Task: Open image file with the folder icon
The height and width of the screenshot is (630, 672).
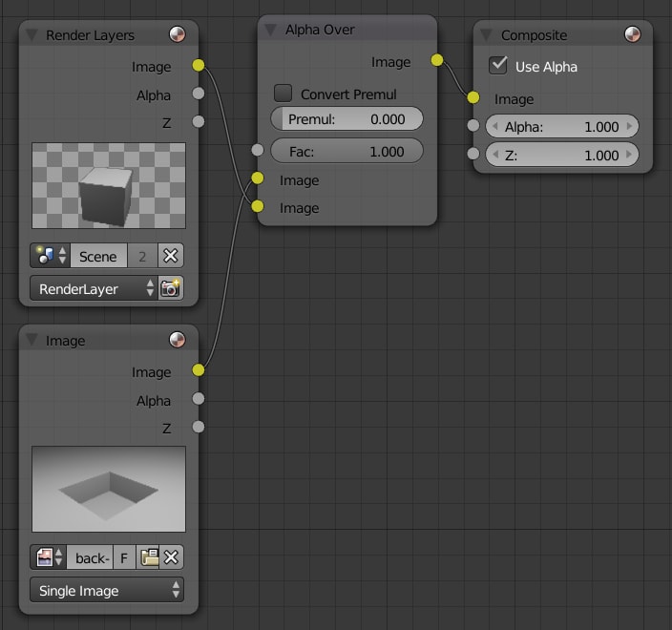Action: (148, 557)
